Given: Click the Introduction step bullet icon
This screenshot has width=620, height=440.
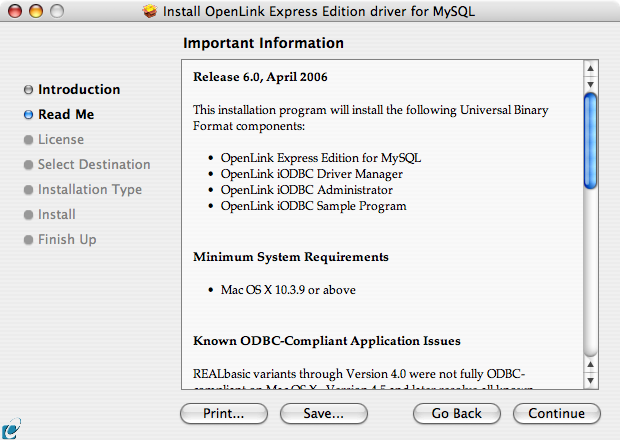Looking at the screenshot, I should (x=28, y=90).
